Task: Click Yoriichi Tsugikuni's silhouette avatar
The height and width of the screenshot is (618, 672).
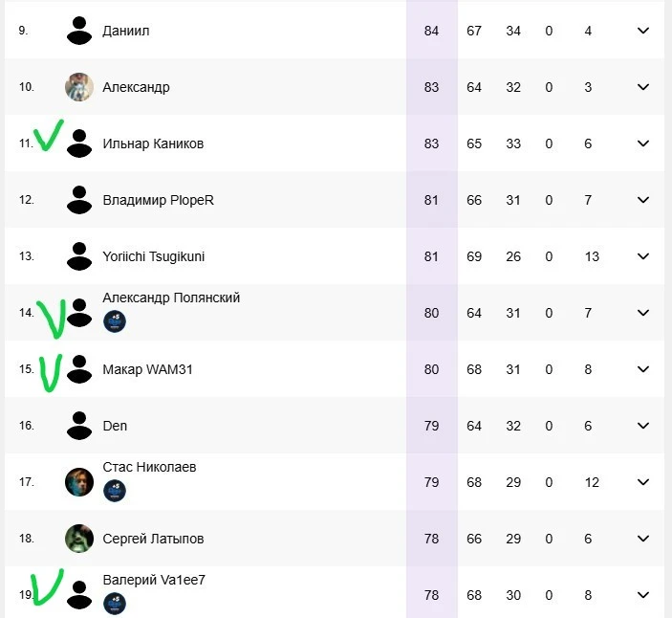Action: click(79, 256)
